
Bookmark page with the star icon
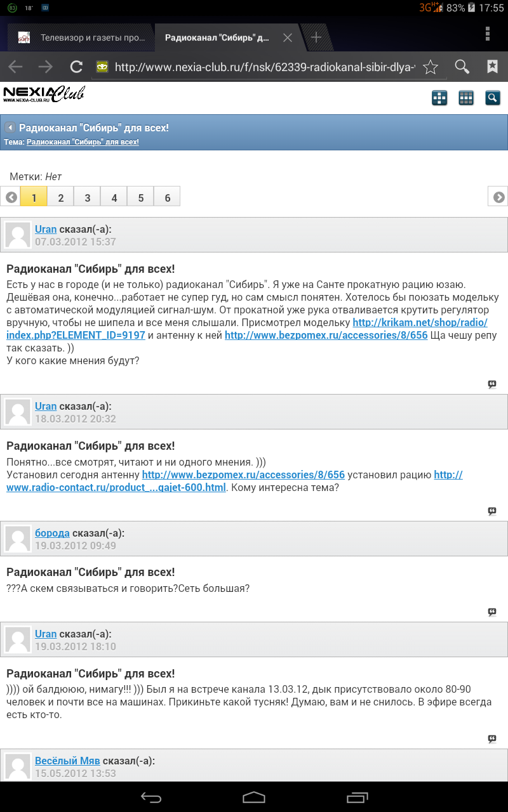(x=431, y=67)
